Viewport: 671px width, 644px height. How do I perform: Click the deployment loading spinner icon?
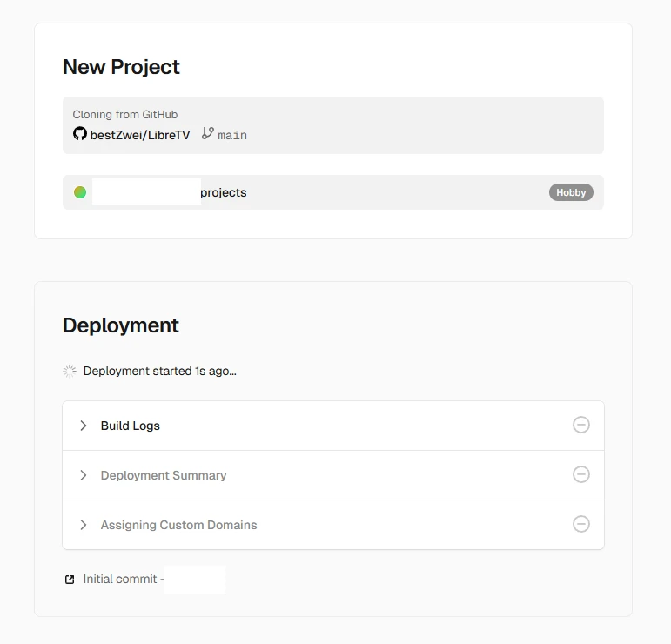click(70, 371)
